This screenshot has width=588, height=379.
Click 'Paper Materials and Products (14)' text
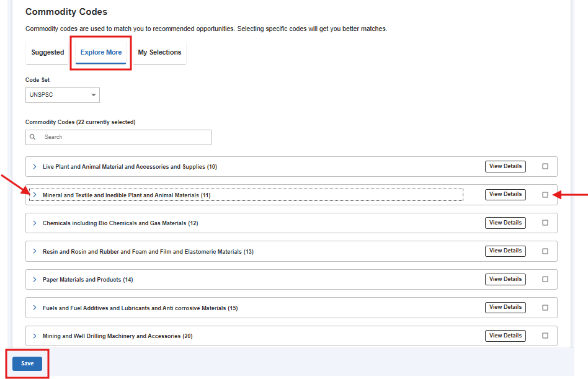87,280
